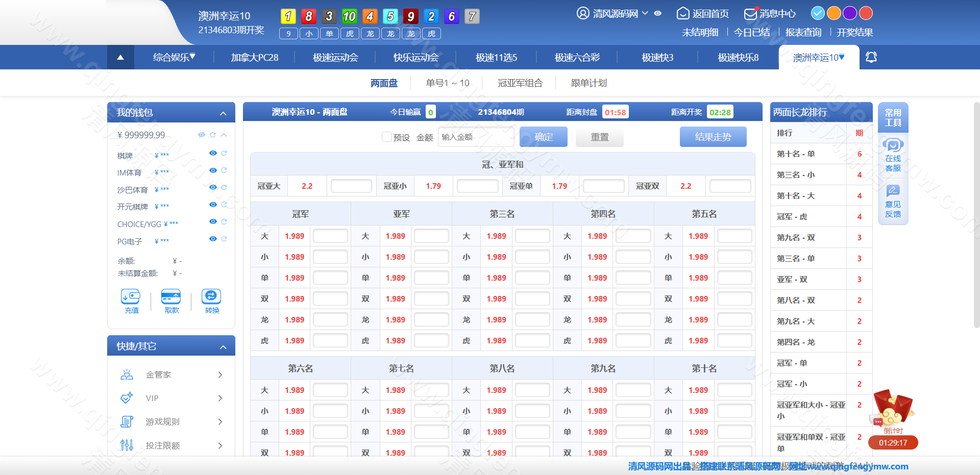This screenshot has width=980, height=475.
Task: Show the 棋牌 balance with eye icon
Action: (x=213, y=153)
